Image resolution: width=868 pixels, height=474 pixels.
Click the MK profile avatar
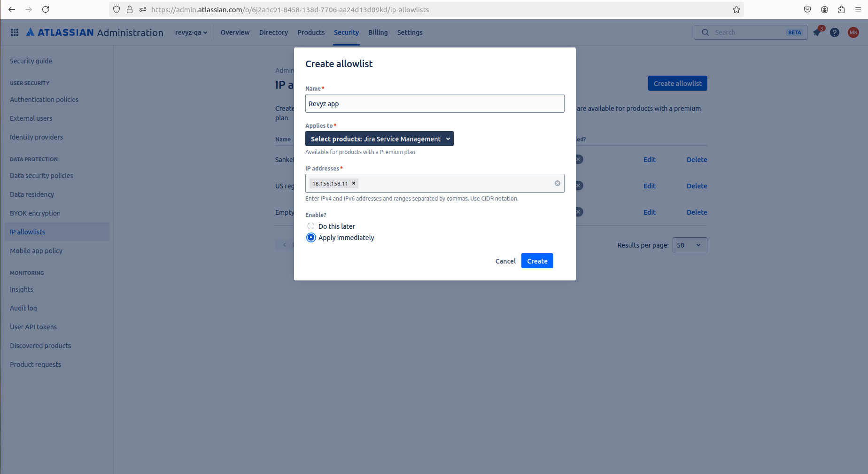tap(853, 32)
